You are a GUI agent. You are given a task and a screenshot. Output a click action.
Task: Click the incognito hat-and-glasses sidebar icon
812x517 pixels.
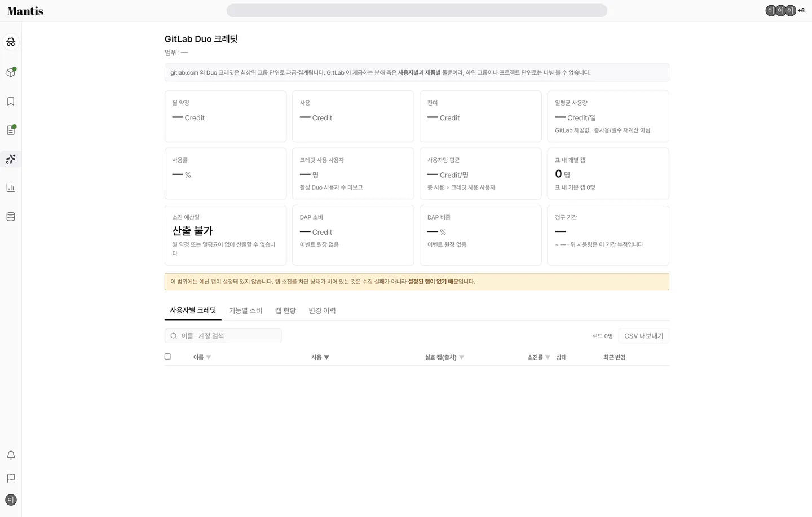11,42
